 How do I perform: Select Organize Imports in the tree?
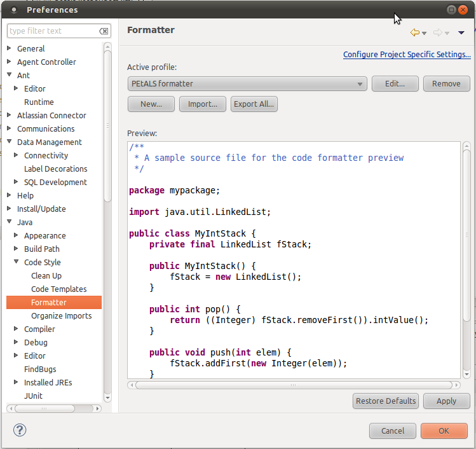pyautogui.click(x=61, y=316)
